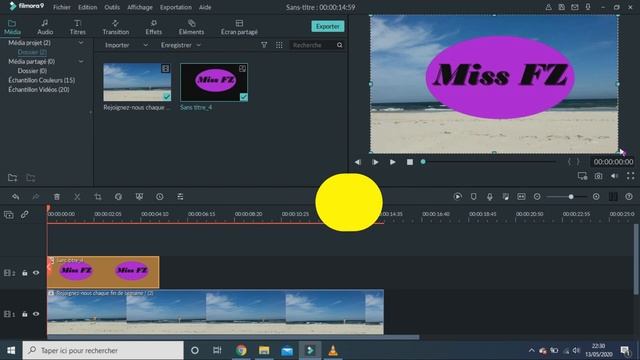Open the preview volume speaker icon
The width and height of the screenshot is (640, 360).
pyautogui.click(x=614, y=176)
